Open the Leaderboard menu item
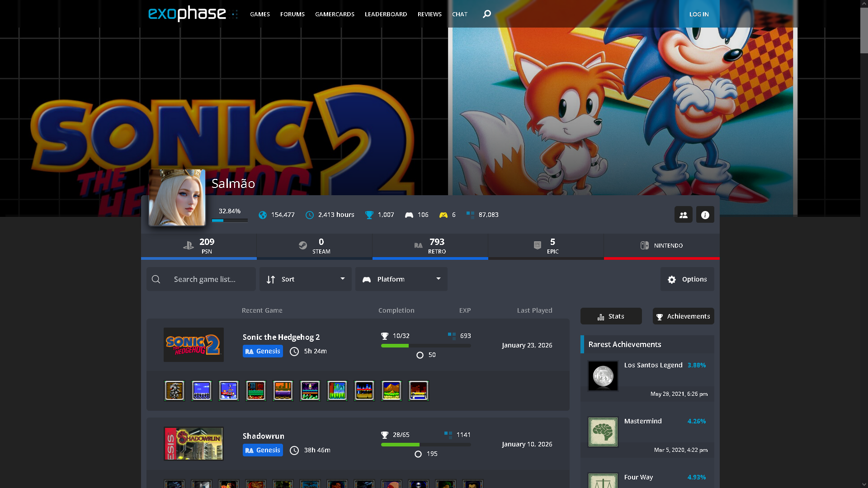This screenshot has height=488, width=868. coord(386,14)
